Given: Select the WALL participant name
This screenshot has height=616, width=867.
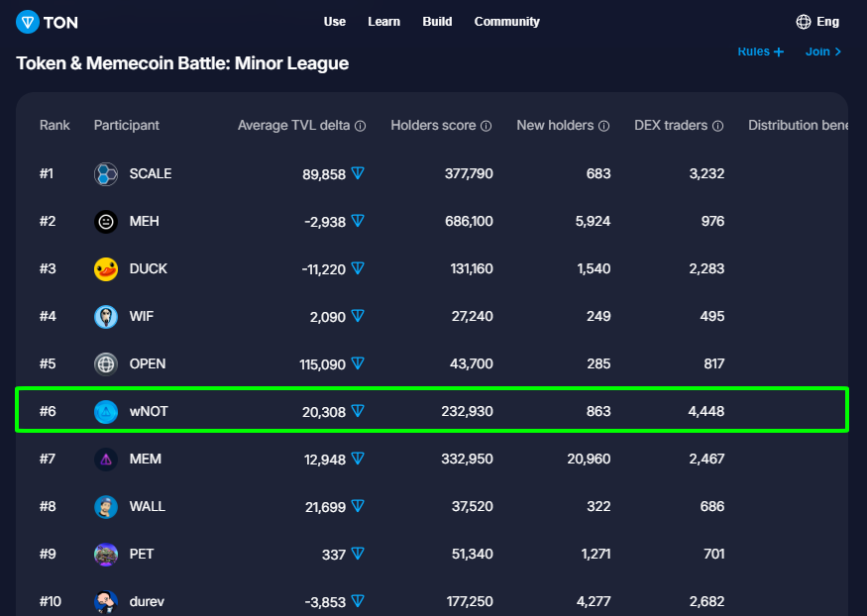Looking at the screenshot, I should click(x=147, y=507).
